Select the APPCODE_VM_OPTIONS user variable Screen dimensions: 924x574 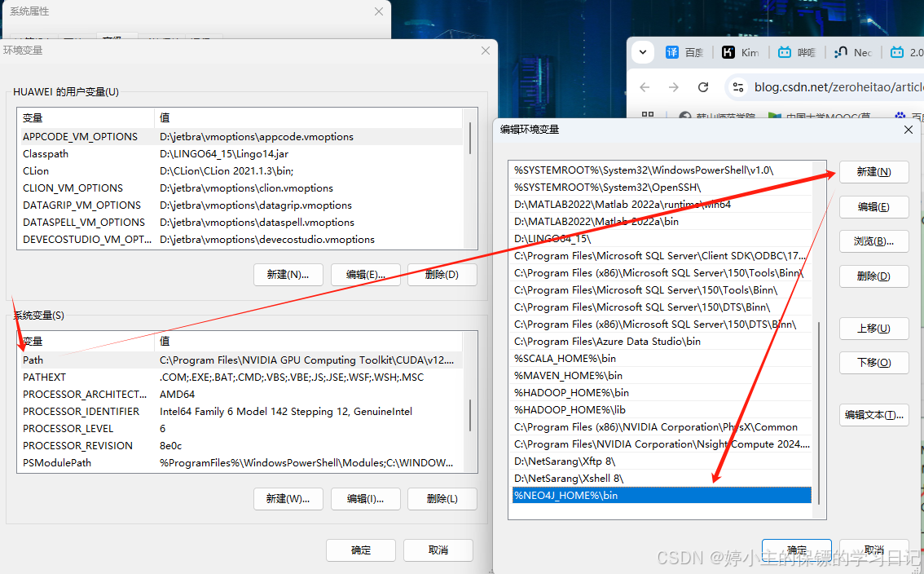click(242, 136)
